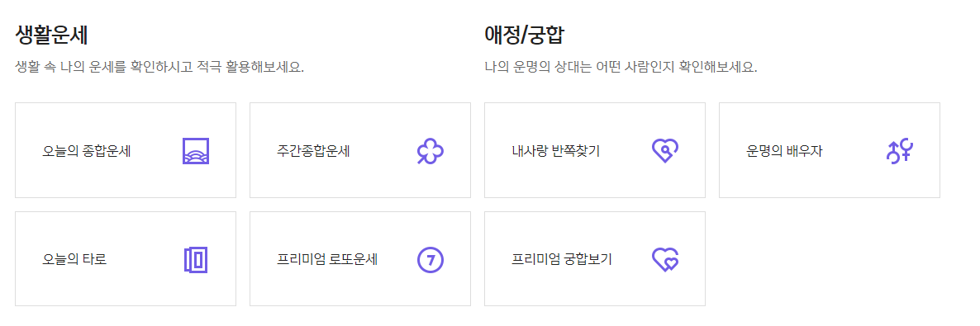Open the 내사랑 반쪽찾기 text link
This screenshot has height=326, width=980.
click(555, 151)
